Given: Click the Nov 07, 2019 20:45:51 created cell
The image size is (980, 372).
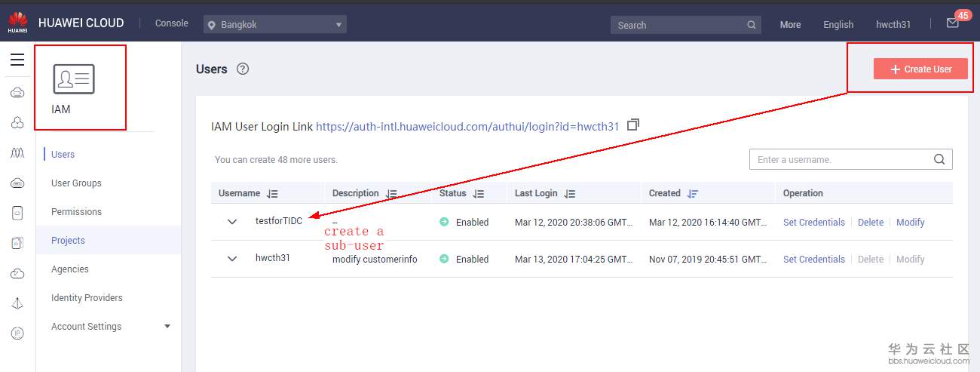Looking at the screenshot, I should [708, 260].
